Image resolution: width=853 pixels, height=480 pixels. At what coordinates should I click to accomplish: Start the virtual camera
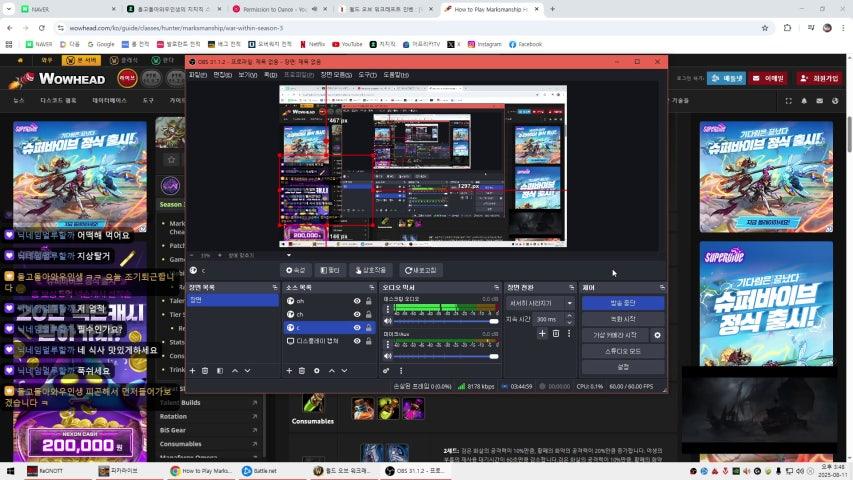coord(615,335)
